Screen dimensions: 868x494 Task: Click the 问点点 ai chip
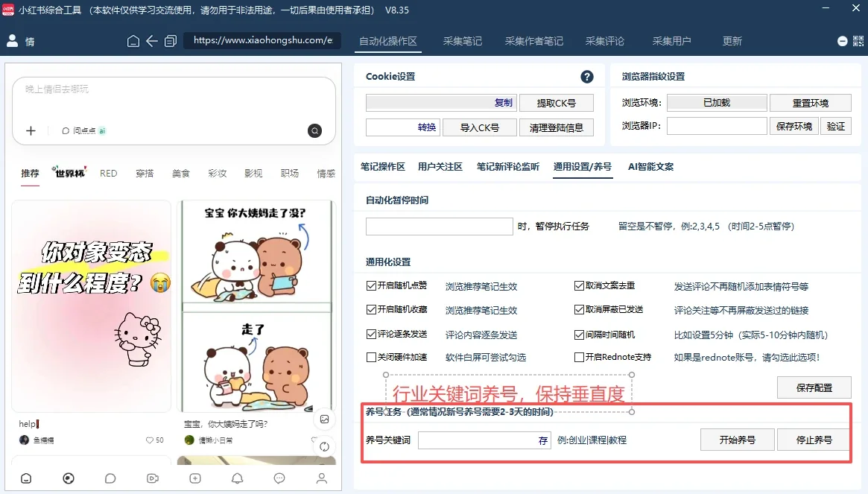pos(83,130)
